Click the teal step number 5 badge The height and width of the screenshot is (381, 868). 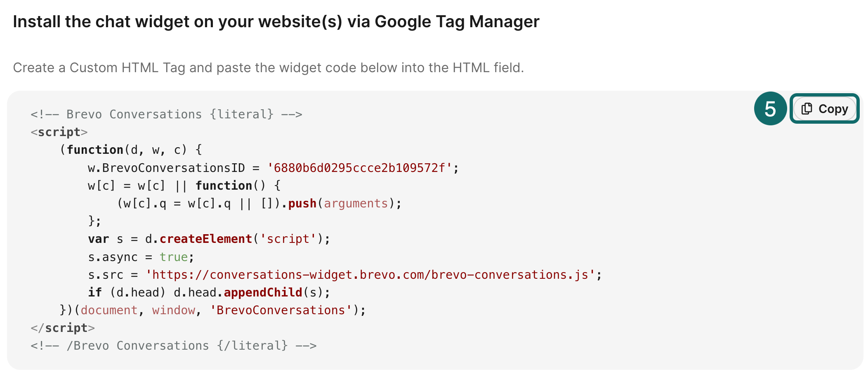pyautogui.click(x=770, y=109)
